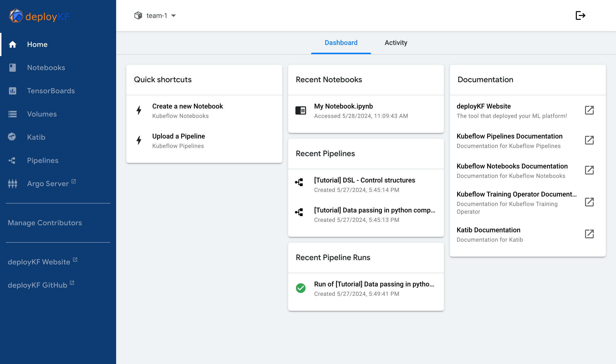
Task: Open Kubeflow Training Operator Documentation entry
Action: [x=527, y=202]
